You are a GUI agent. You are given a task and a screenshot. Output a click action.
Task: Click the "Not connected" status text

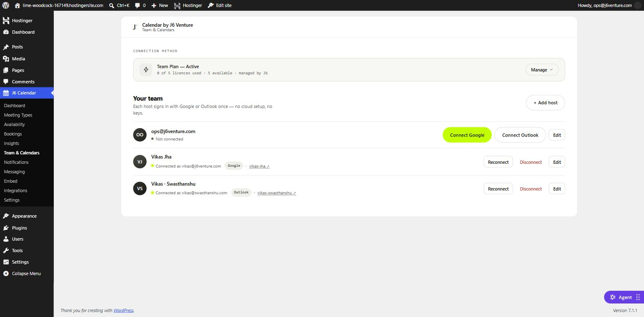pos(169,139)
